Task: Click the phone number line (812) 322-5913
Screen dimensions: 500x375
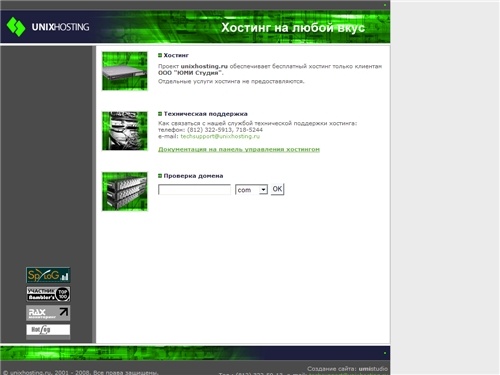Action: pos(210,130)
